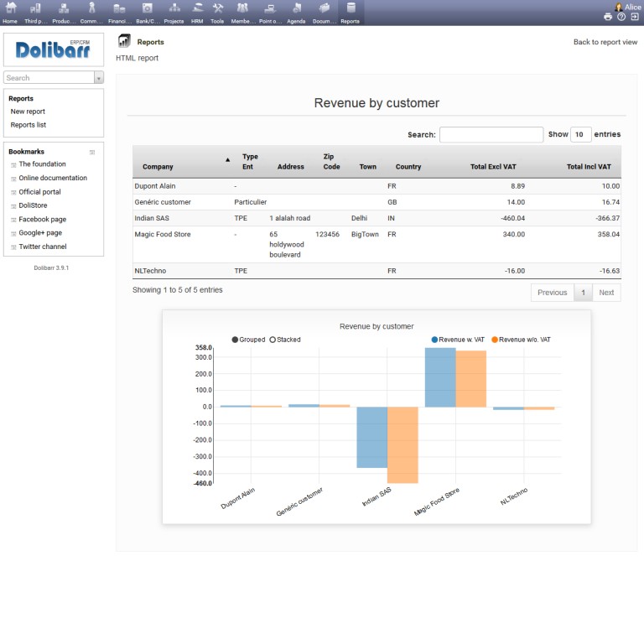Click the Reports sidebar heading

(20, 99)
